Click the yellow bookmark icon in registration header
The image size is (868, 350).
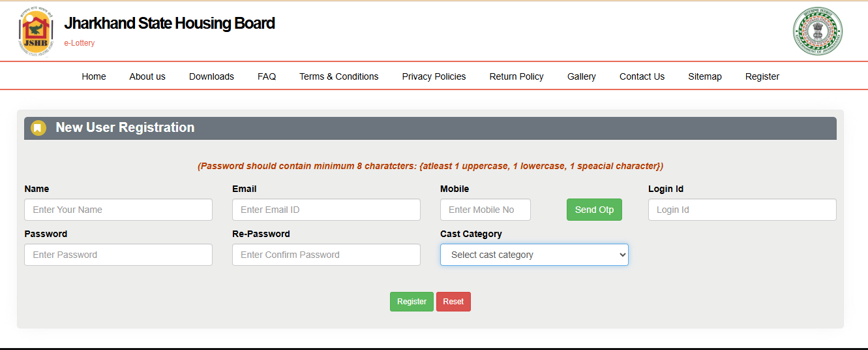click(x=38, y=128)
